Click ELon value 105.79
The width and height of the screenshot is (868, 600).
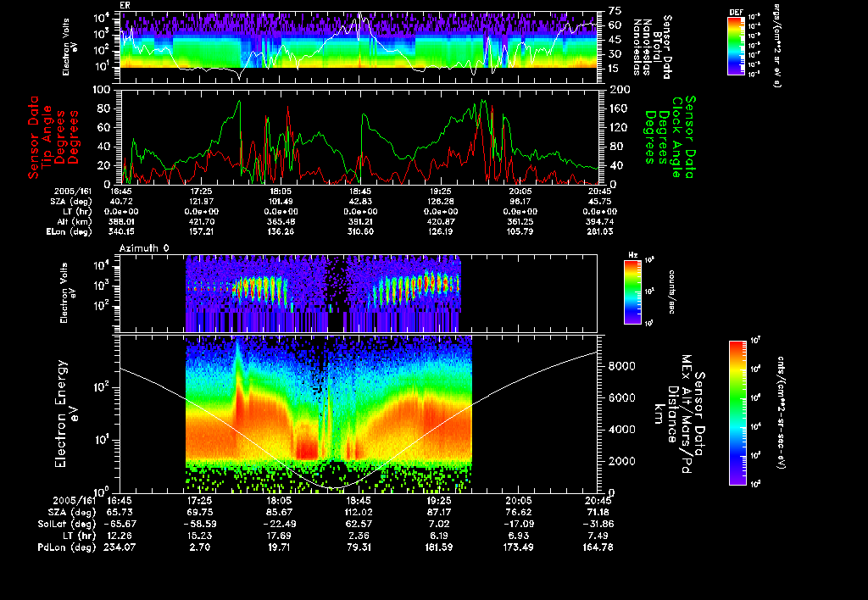[520, 232]
